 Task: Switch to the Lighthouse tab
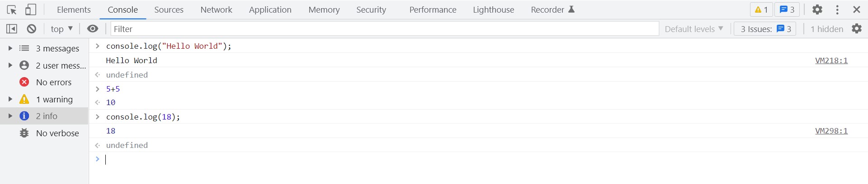[x=493, y=9]
